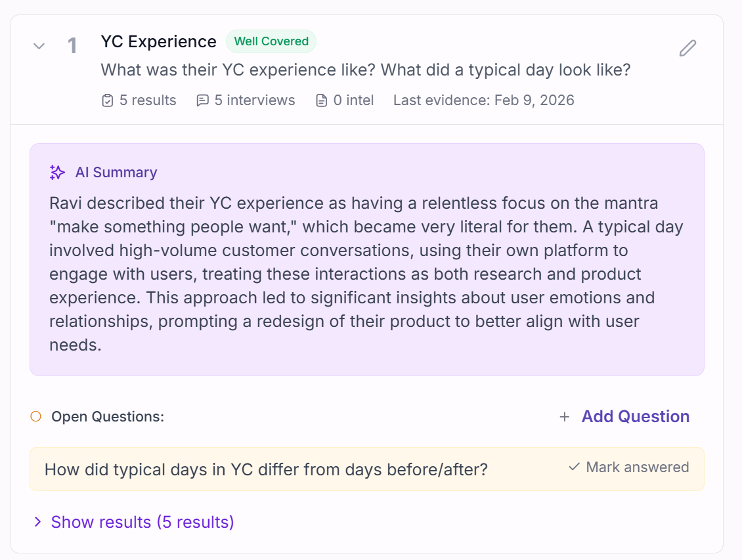Click the 5 interviews label

pos(254,100)
